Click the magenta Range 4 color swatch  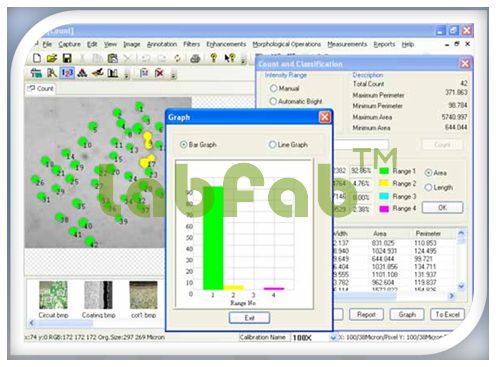point(384,209)
